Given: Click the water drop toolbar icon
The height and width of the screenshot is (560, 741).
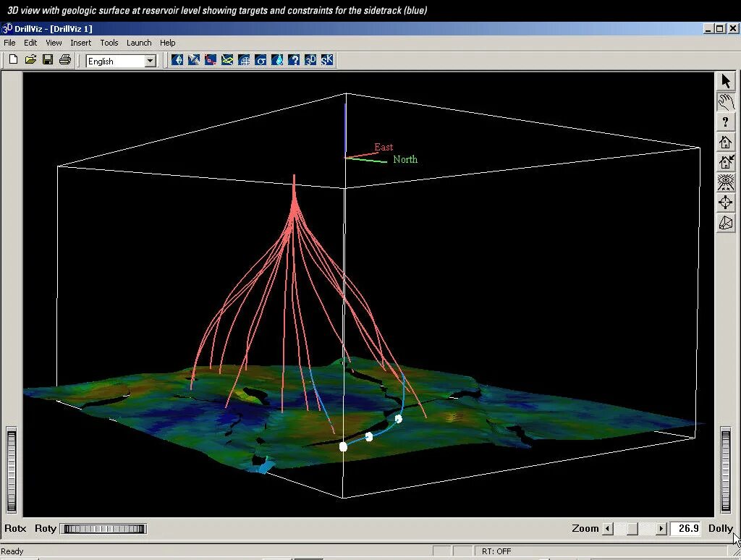Looking at the screenshot, I should click(x=277, y=60).
